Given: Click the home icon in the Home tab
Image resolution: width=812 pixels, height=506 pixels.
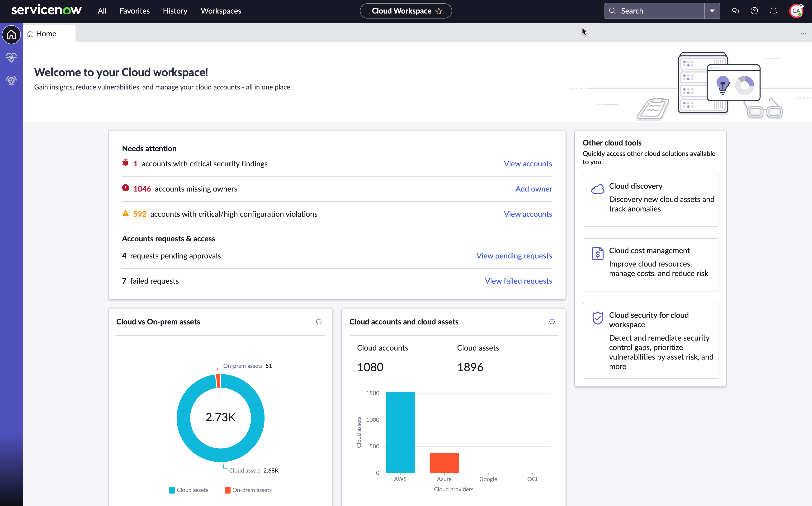Looking at the screenshot, I should click(x=30, y=34).
